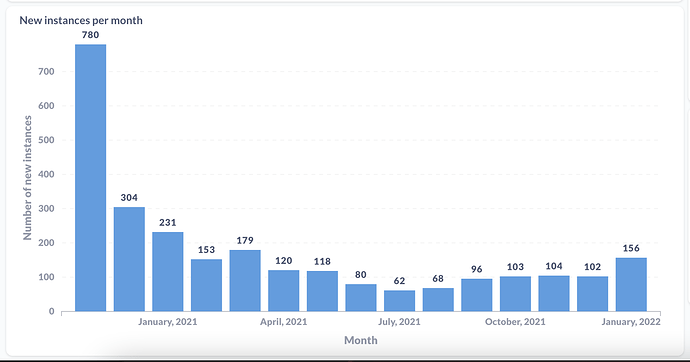Select the October 2021 bar labeled 103
690x362 pixels.
(515, 294)
